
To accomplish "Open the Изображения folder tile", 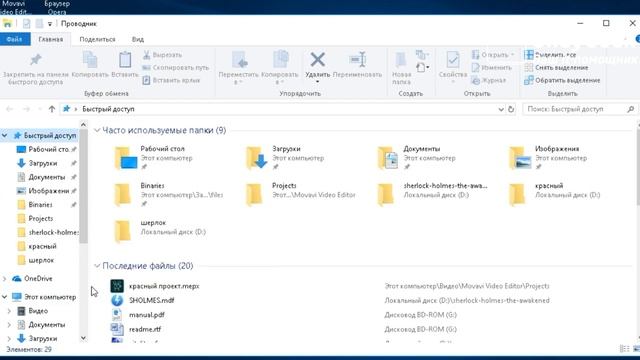I will tap(548, 158).
